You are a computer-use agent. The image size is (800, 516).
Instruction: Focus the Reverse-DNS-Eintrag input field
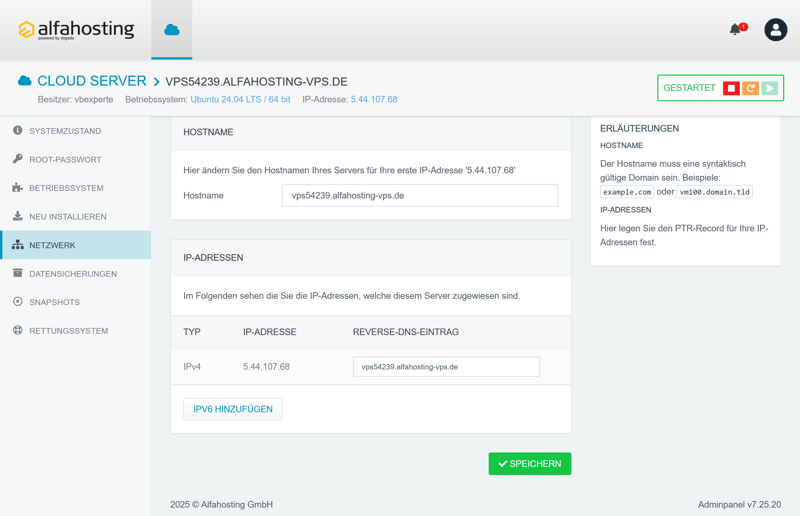tap(446, 367)
